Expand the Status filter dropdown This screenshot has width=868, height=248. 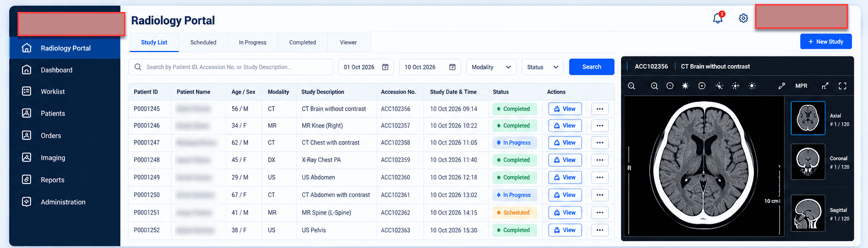click(542, 67)
